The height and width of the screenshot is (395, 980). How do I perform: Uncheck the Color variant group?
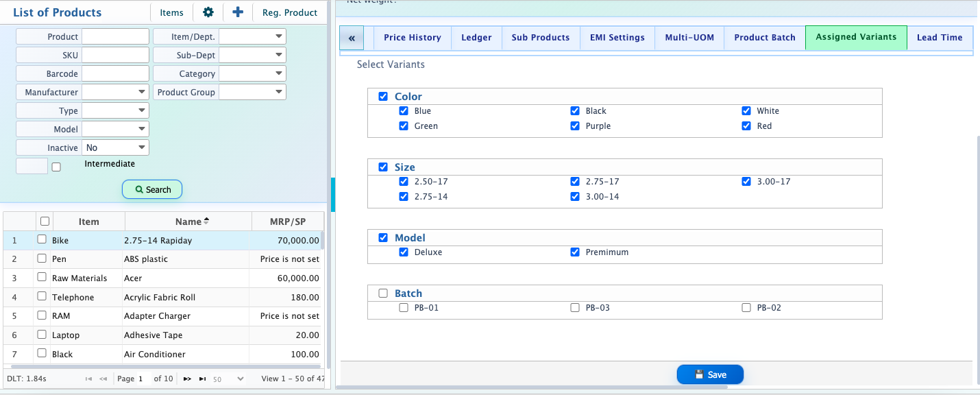(x=383, y=97)
